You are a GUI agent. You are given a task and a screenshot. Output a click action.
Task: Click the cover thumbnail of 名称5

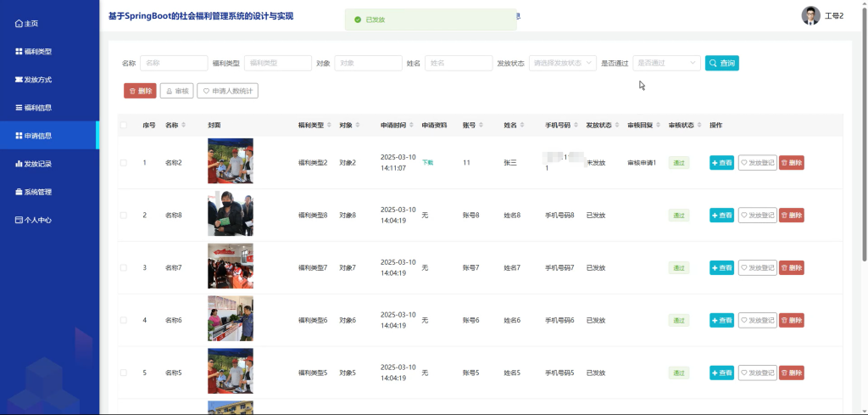click(x=231, y=371)
